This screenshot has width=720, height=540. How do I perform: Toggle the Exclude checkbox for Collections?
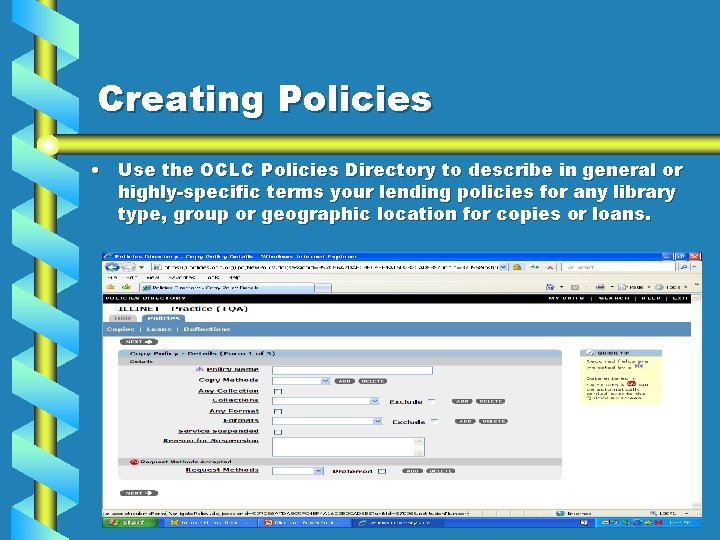(x=432, y=401)
